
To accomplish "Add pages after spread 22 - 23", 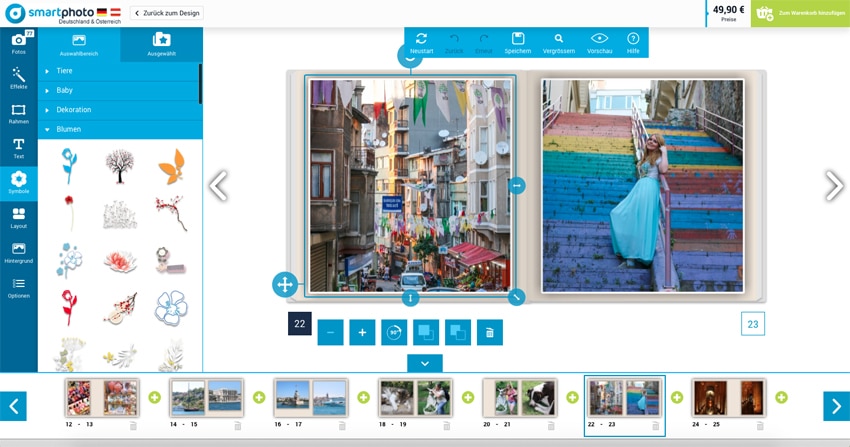I will (x=677, y=398).
